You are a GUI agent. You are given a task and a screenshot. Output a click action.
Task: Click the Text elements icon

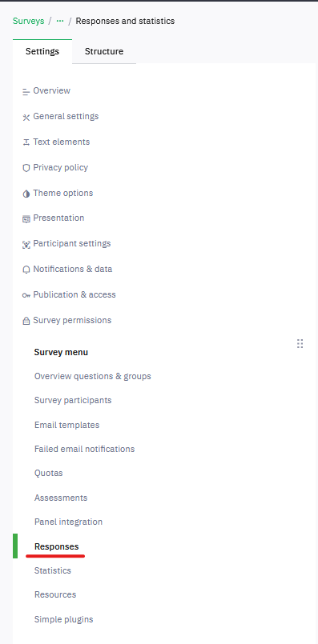[26, 142]
